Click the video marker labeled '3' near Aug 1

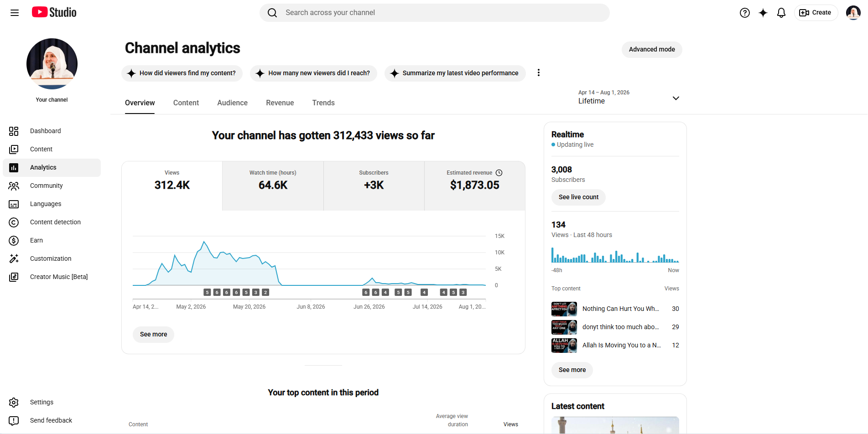coord(463,293)
